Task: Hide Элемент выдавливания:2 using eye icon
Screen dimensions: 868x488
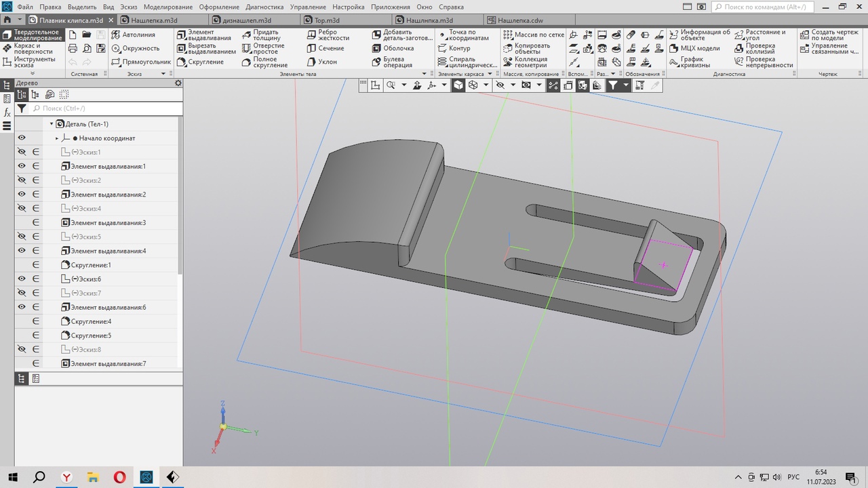Action: point(22,195)
